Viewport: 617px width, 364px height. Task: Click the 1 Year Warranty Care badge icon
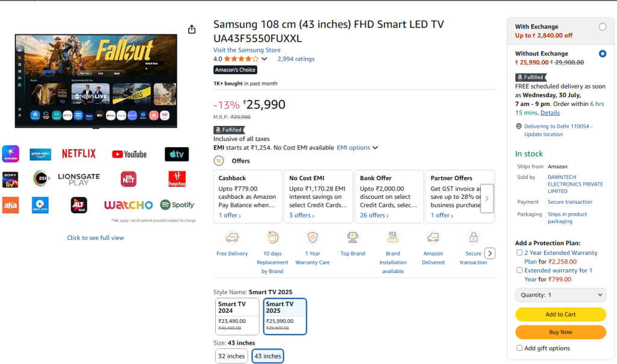(312, 237)
